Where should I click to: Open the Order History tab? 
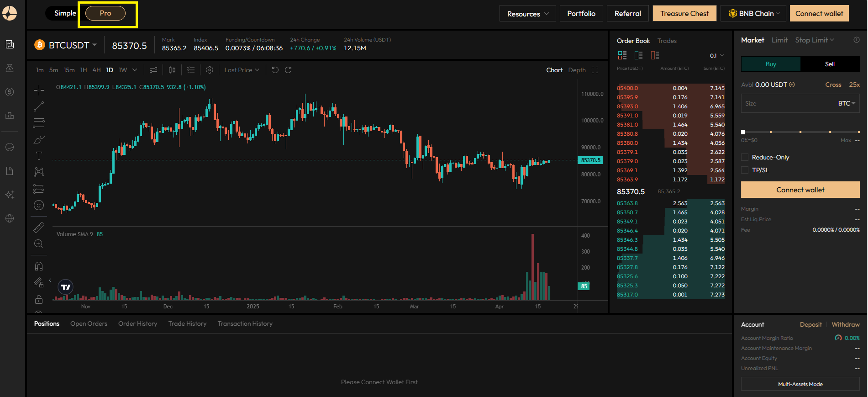137,323
